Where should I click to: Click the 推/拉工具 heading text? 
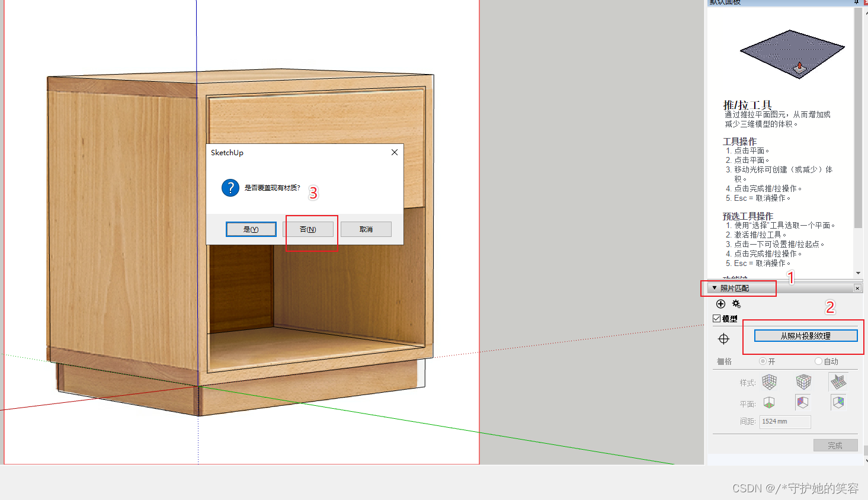pos(747,105)
